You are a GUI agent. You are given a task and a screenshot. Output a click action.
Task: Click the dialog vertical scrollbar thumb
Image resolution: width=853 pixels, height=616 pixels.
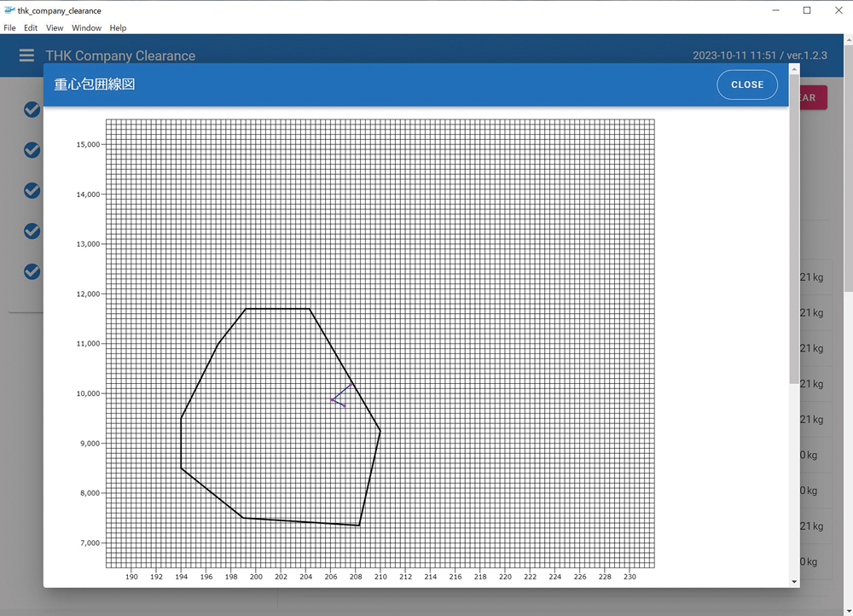click(794, 230)
